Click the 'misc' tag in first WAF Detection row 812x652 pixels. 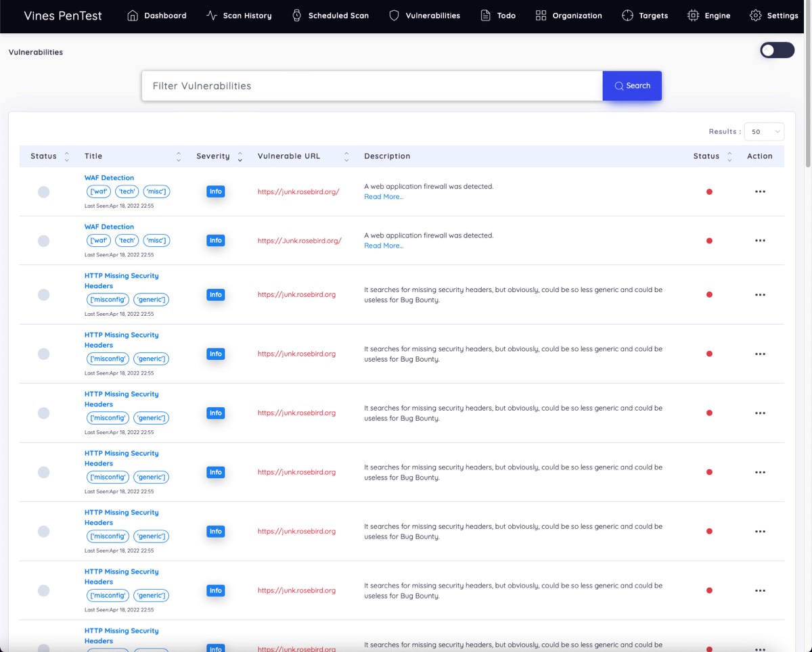[x=156, y=191]
